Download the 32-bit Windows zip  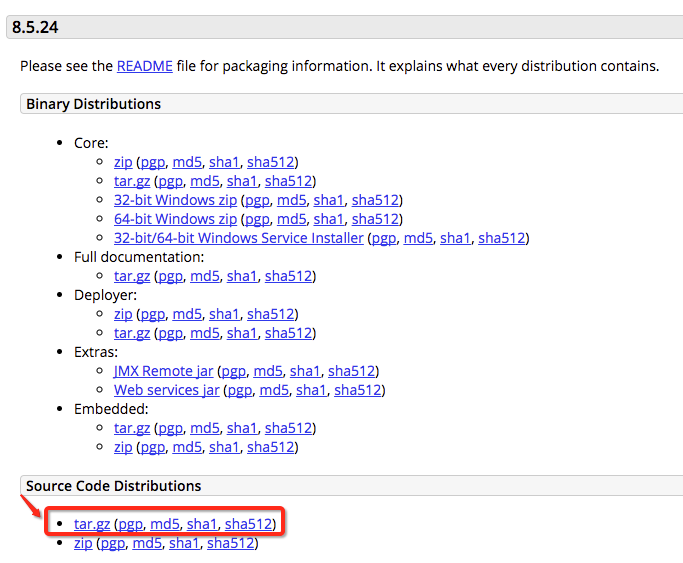(175, 200)
